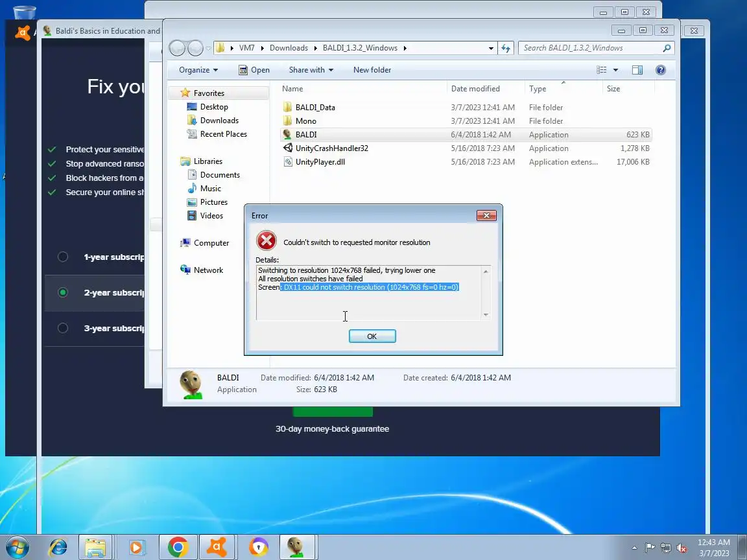Select 3-year subscription radio in Avast
Viewport: 747px width, 560px height.
(62, 328)
